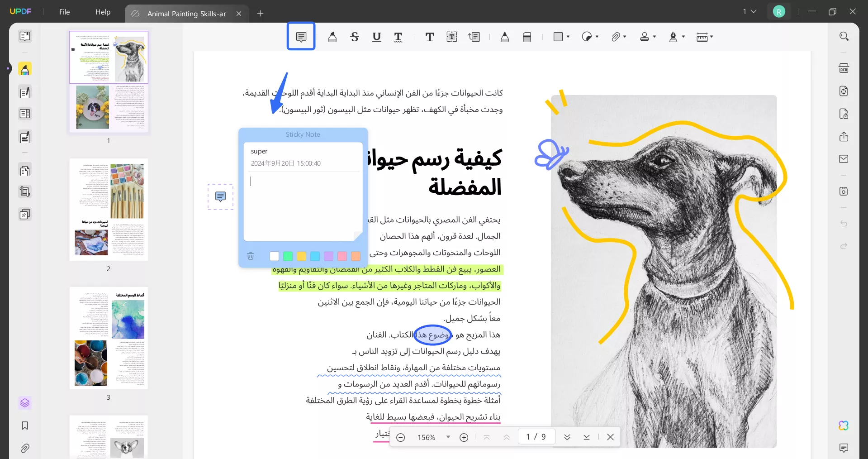
Task: Click the share icon in right sidebar
Action: (x=844, y=137)
